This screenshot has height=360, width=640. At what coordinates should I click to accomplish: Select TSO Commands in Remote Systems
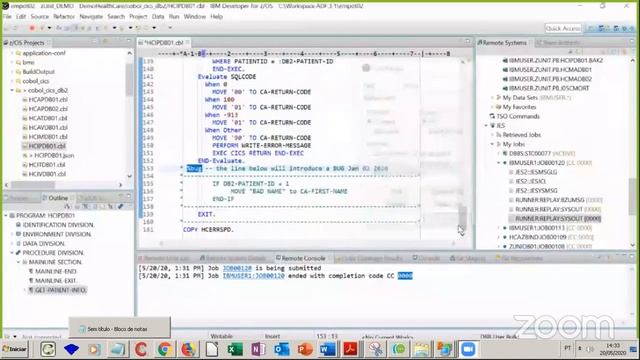tap(518, 116)
